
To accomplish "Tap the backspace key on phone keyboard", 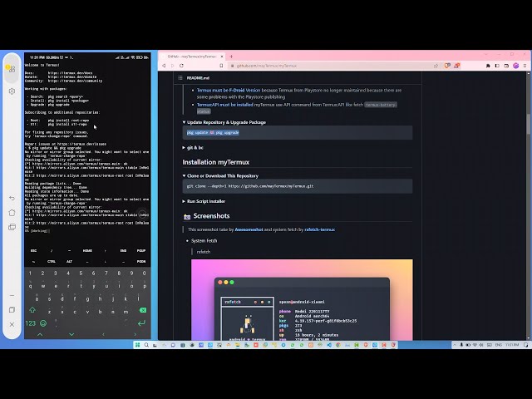I will (143, 310).
